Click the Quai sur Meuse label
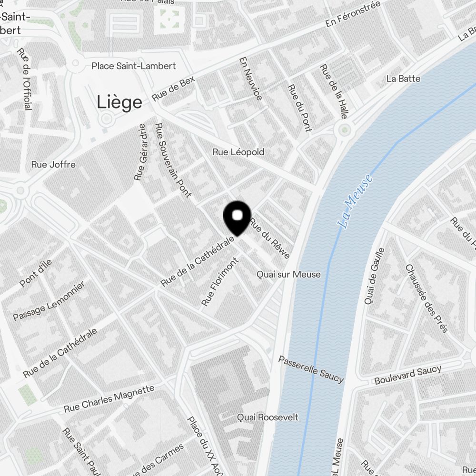 click(x=288, y=275)
